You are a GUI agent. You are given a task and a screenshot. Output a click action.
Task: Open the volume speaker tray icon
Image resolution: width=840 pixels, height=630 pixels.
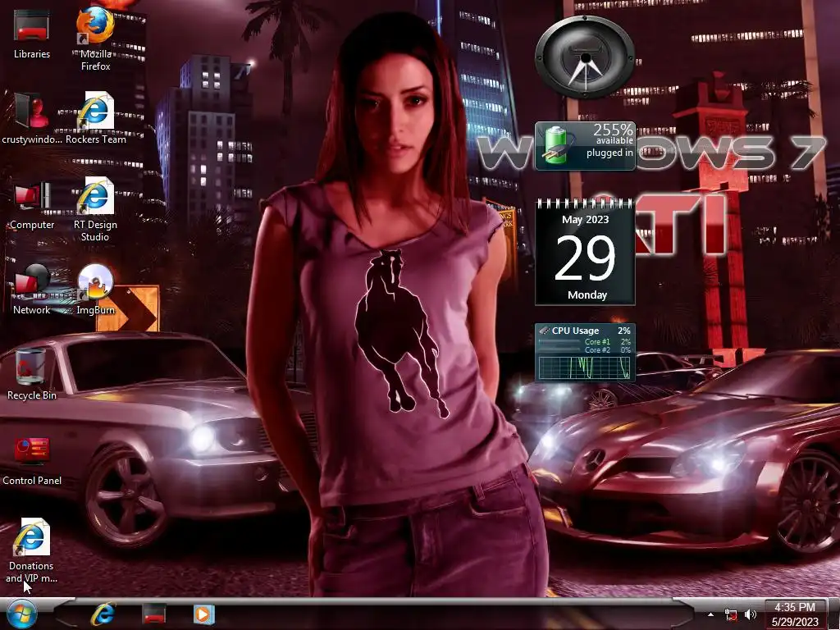(751, 615)
